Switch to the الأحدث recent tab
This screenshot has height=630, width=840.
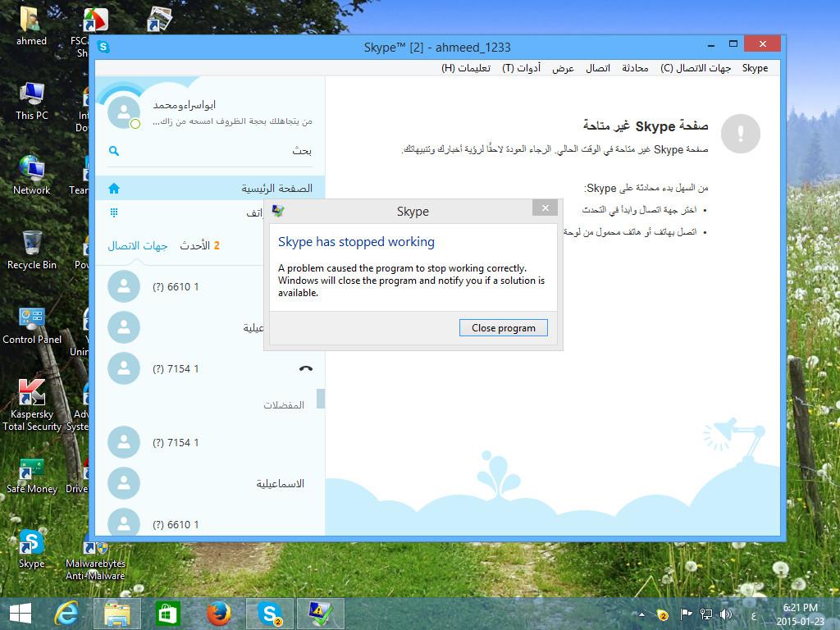coord(195,245)
